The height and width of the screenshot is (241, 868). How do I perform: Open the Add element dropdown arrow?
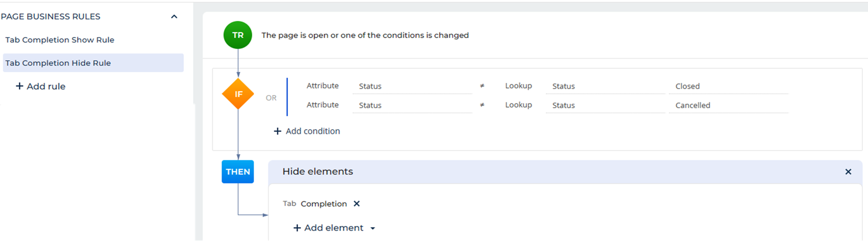coord(373,228)
